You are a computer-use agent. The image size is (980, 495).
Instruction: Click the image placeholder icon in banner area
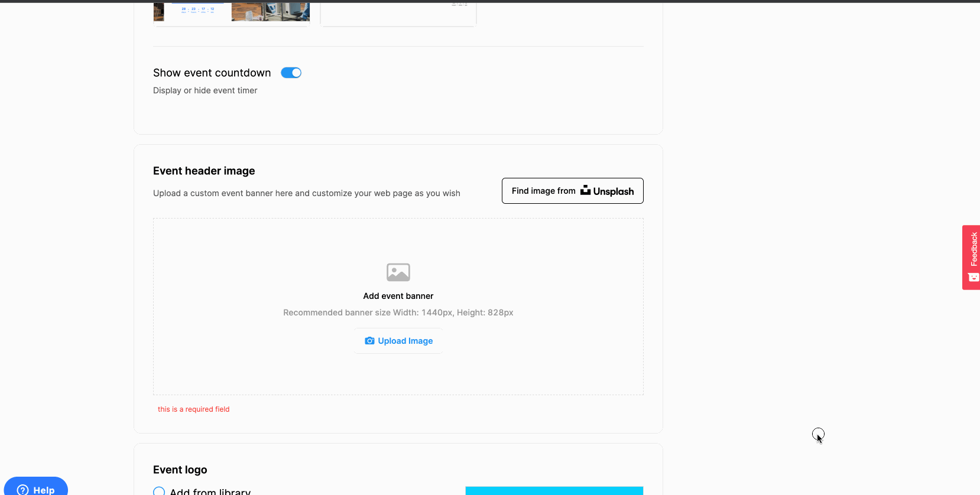398,272
